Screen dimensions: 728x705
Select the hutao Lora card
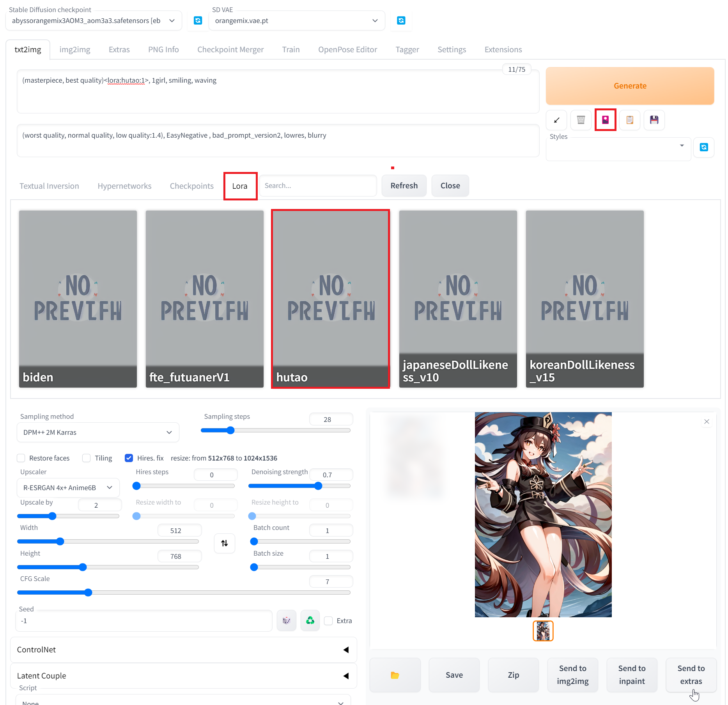click(331, 299)
